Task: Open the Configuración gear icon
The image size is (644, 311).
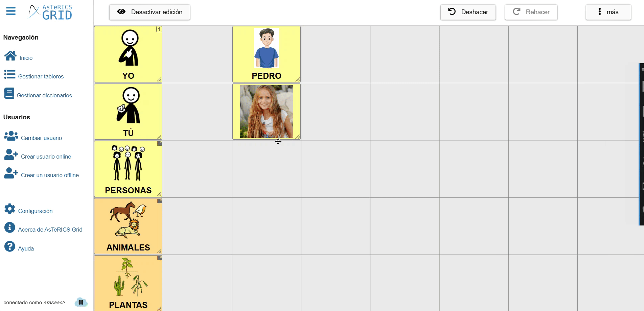Action: [x=9, y=209]
